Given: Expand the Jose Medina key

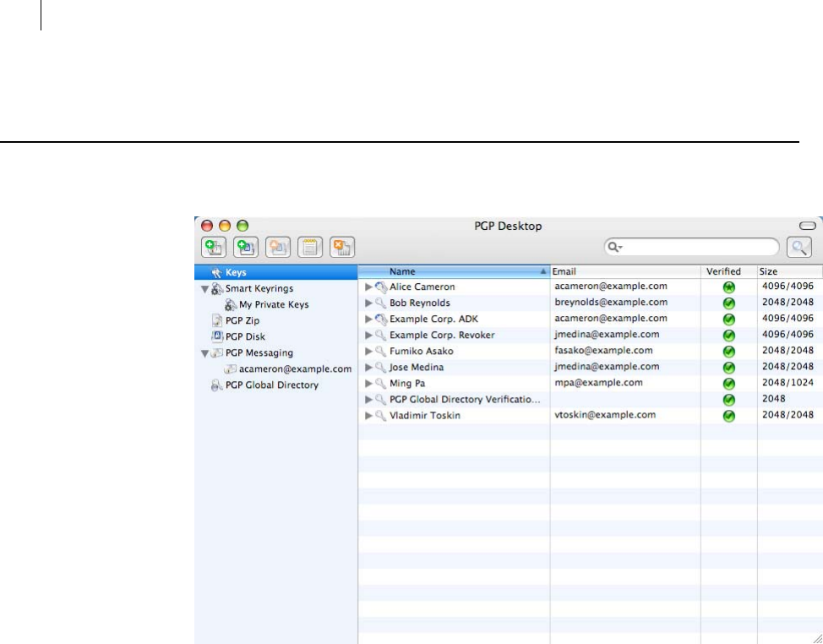Looking at the screenshot, I should (x=368, y=368).
